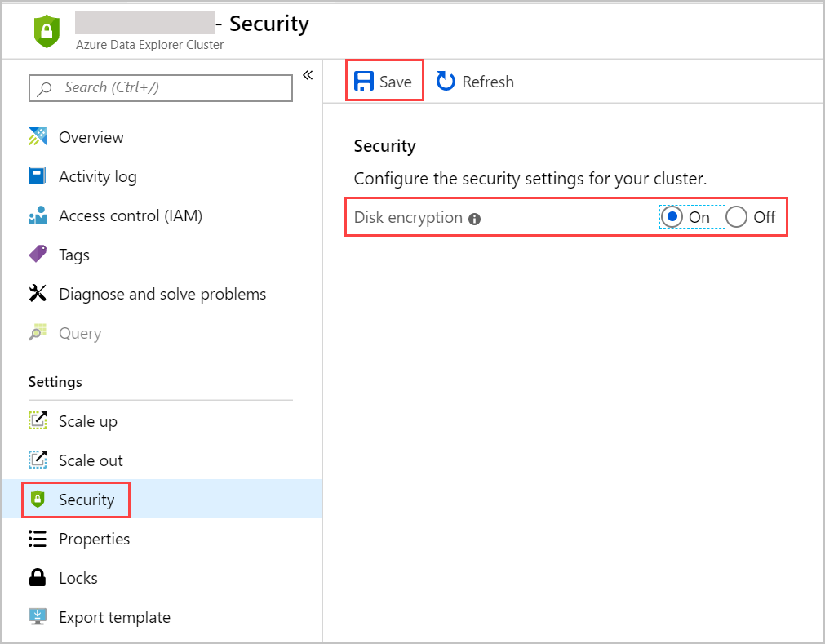
Task: Click the Activity log book icon
Action: point(38,176)
